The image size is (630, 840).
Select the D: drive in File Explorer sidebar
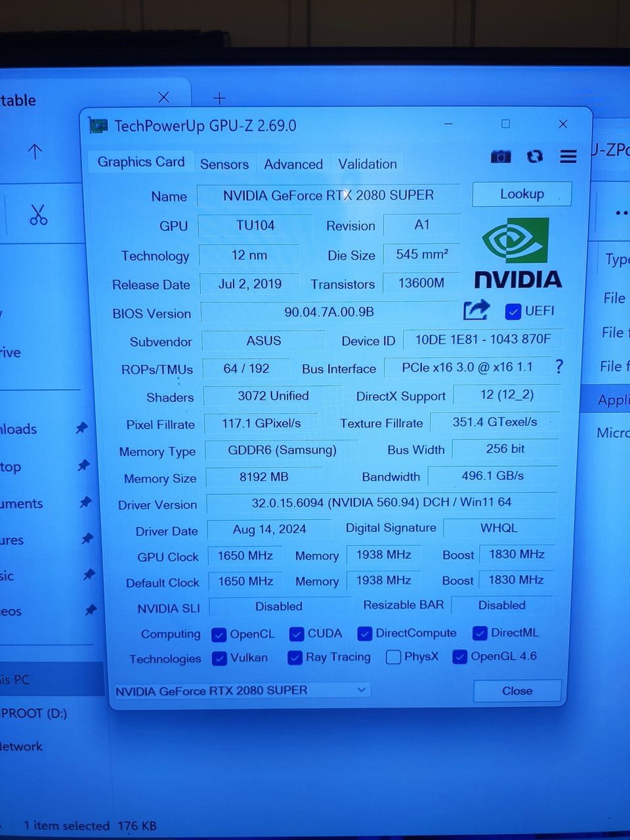(33, 713)
